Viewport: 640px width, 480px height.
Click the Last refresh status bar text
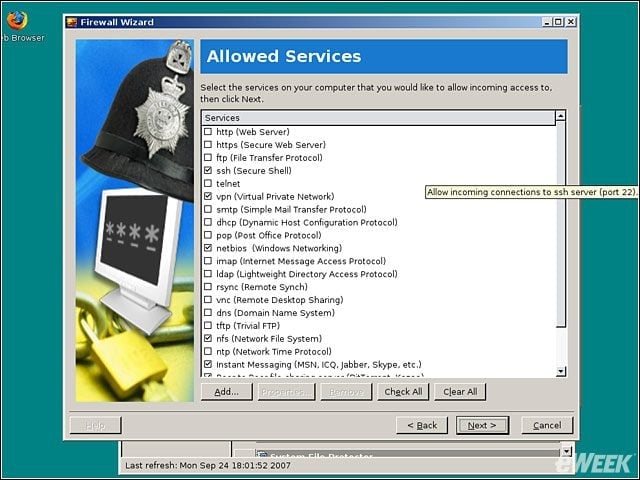tap(208, 465)
